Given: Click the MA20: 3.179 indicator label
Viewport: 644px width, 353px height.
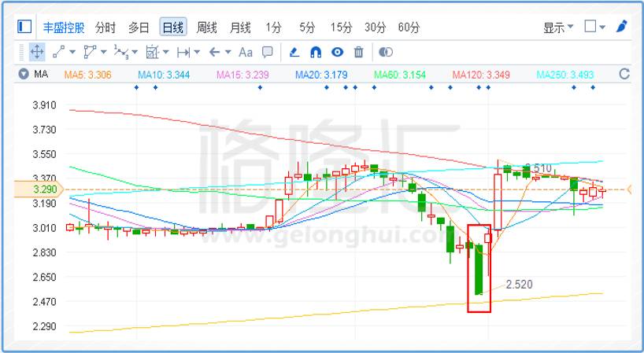Looking at the screenshot, I should [321, 75].
